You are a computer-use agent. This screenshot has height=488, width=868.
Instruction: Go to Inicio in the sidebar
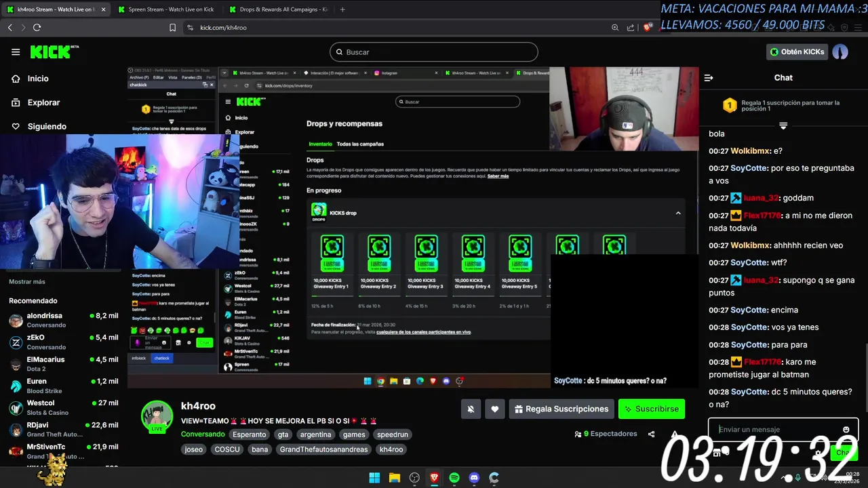38,79
